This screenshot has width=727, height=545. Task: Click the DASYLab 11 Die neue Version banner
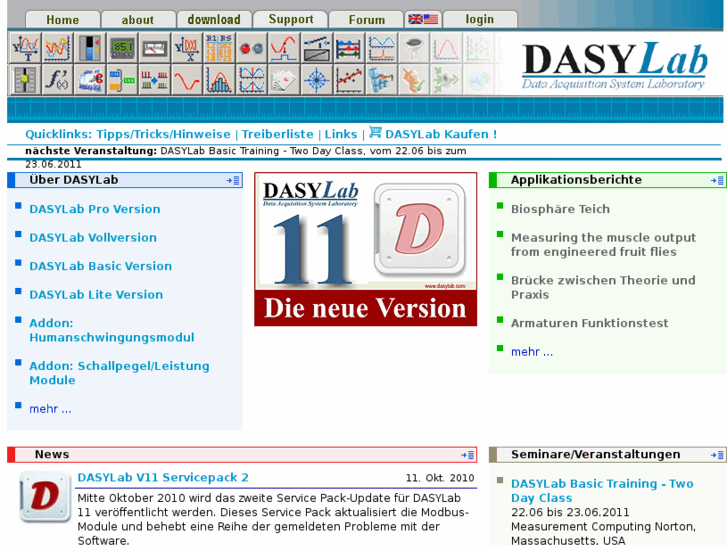pyautogui.click(x=365, y=249)
